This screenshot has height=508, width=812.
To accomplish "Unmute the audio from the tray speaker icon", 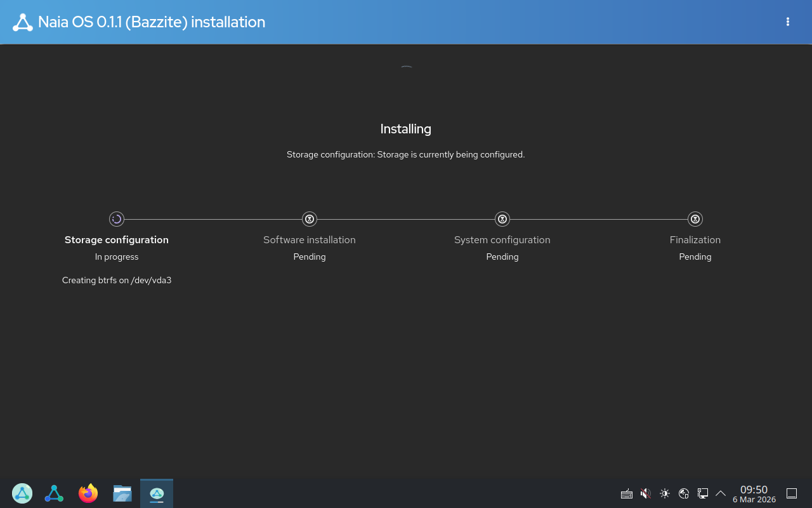I will (x=645, y=493).
